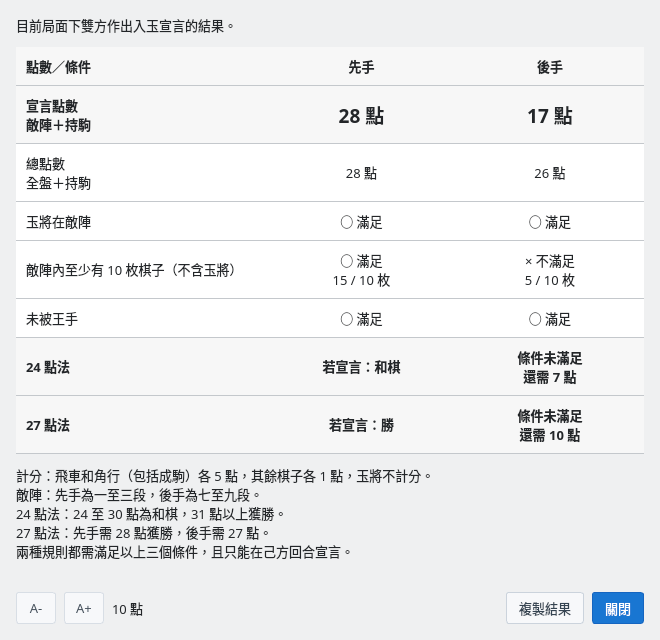Screen dimensions: 660x640
Task: Close the dialog with 關閉 button
Action: 617,608
